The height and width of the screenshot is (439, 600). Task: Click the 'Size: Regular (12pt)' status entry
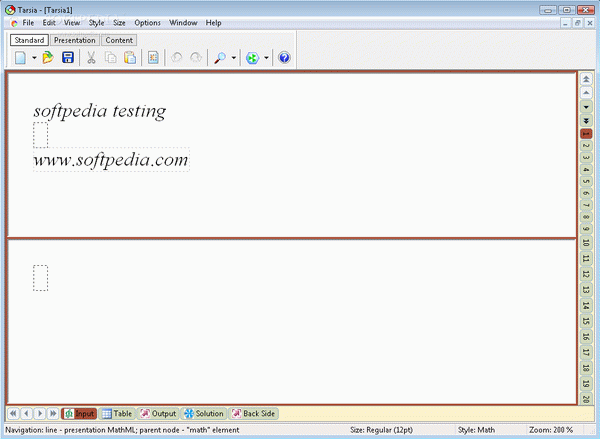[x=382, y=430]
